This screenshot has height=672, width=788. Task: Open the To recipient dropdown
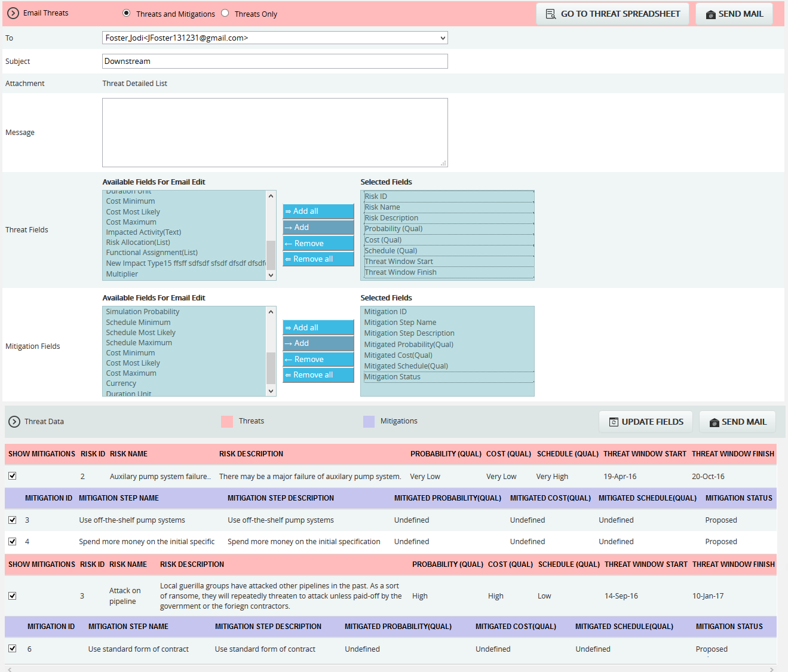point(275,38)
